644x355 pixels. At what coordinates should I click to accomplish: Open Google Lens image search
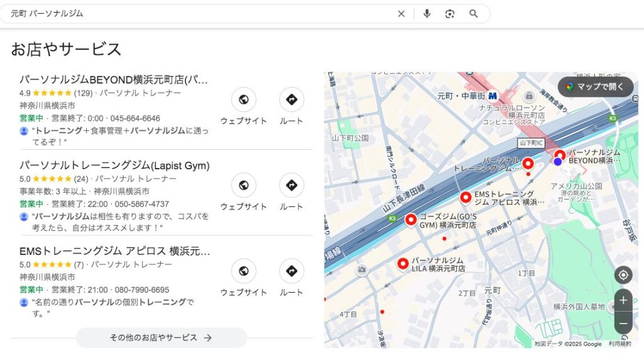click(450, 14)
